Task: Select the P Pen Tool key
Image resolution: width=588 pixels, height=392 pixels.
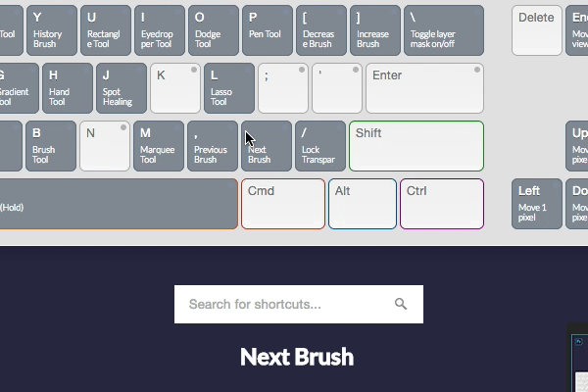Action: (267, 30)
